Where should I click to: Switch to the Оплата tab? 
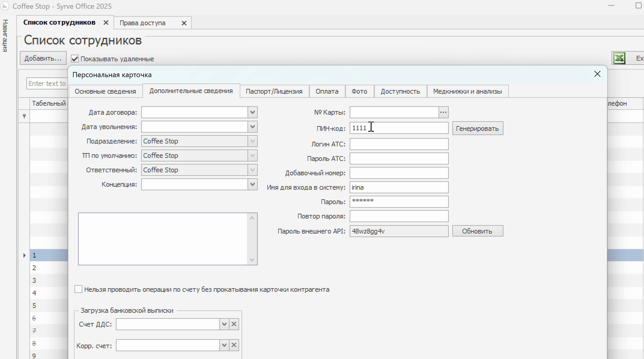pos(327,91)
